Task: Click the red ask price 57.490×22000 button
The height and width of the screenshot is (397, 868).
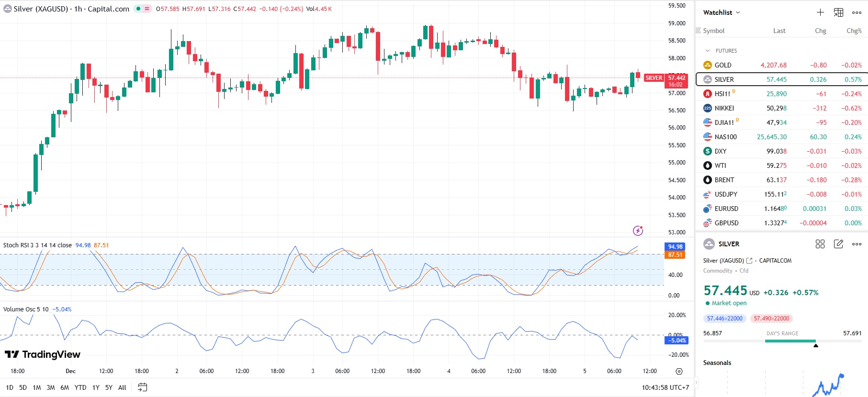Action: (x=771, y=319)
